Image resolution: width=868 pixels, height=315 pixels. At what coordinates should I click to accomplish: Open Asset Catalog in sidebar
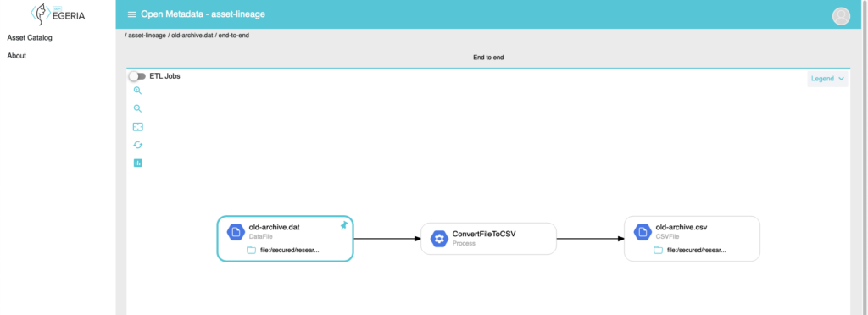point(30,38)
